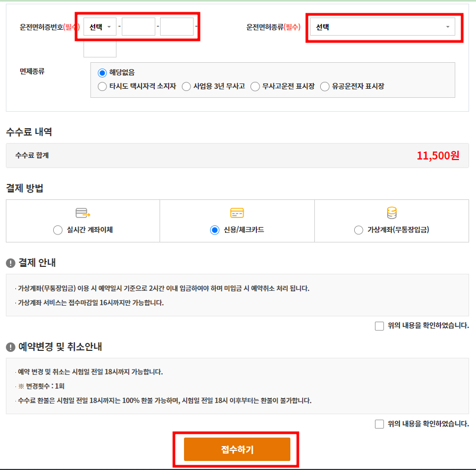Click the credit card icon above 신용/체크카드
The height and width of the screenshot is (470, 476).
tap(237, 212)
